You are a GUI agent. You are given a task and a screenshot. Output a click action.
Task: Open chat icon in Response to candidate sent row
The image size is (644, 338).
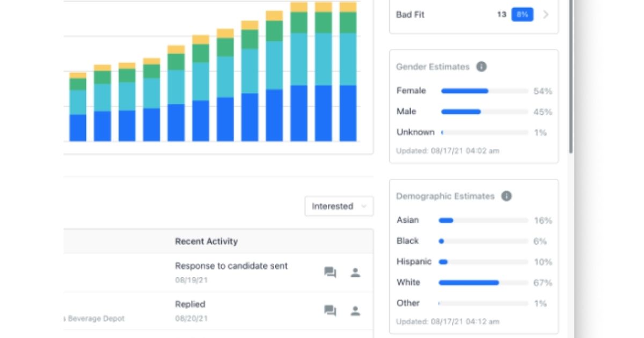coord(330,273)
